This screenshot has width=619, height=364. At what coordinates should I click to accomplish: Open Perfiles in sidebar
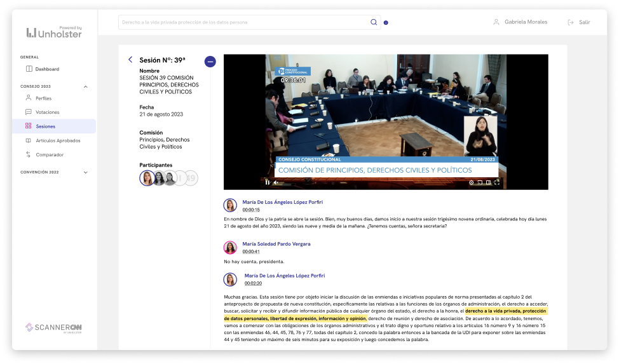(x=43, y=98)
